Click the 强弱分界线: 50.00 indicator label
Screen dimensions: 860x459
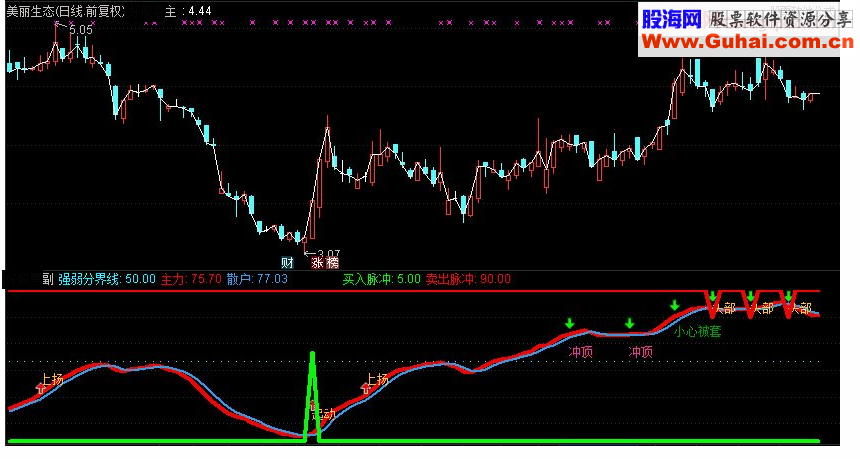pyautogui.click(x=107, y=279)
